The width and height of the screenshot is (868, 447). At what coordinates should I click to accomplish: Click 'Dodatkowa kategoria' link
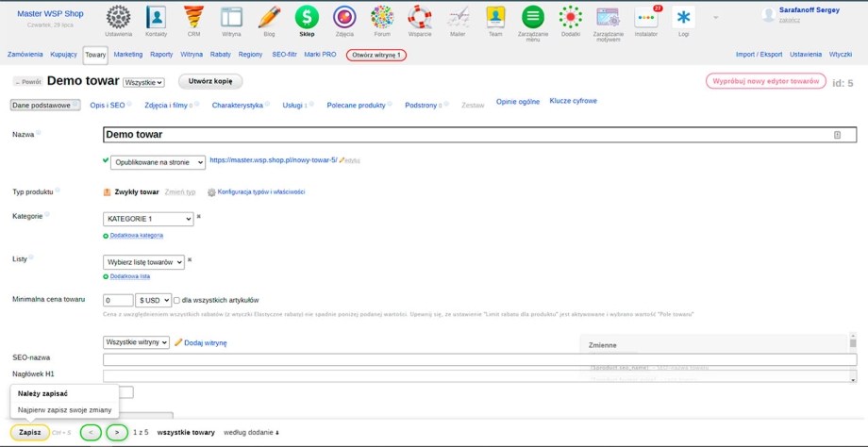tap(136, 236)
